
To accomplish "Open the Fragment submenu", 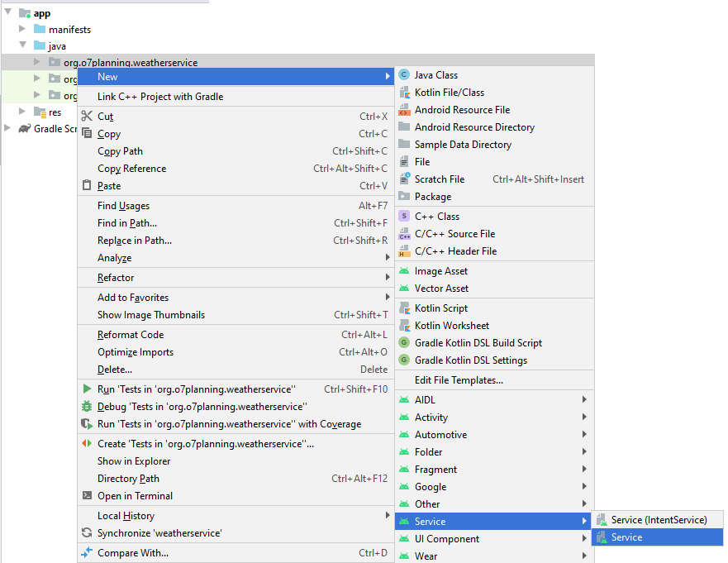I will pos(494,470).
